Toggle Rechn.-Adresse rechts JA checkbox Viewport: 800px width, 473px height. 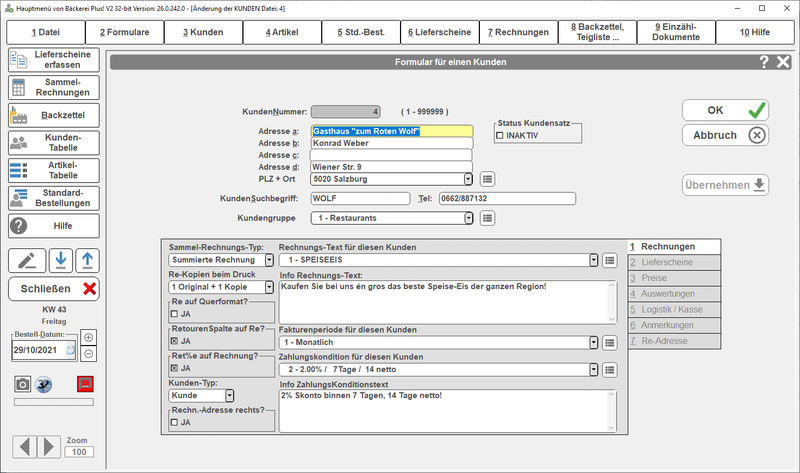[174, 422]
